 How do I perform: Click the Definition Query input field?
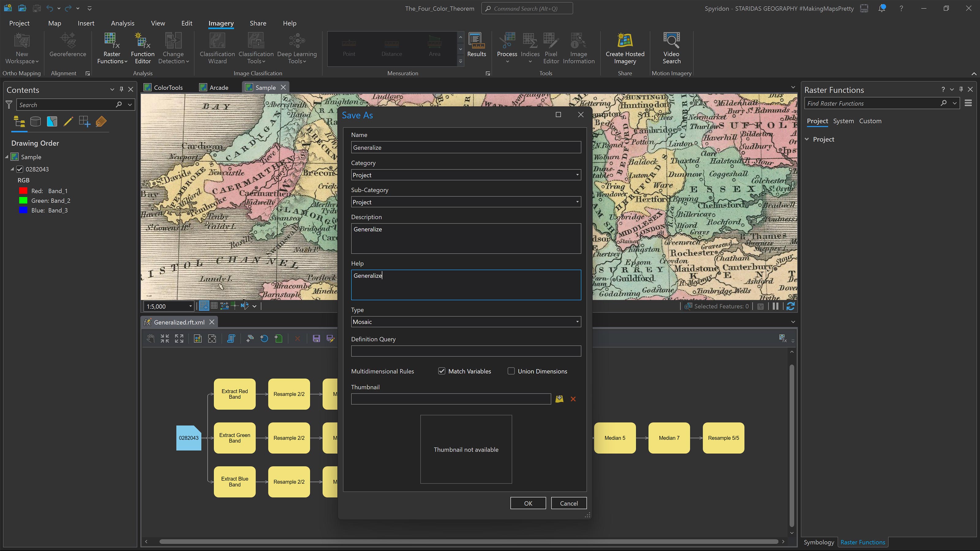click(x=466, y=350)
